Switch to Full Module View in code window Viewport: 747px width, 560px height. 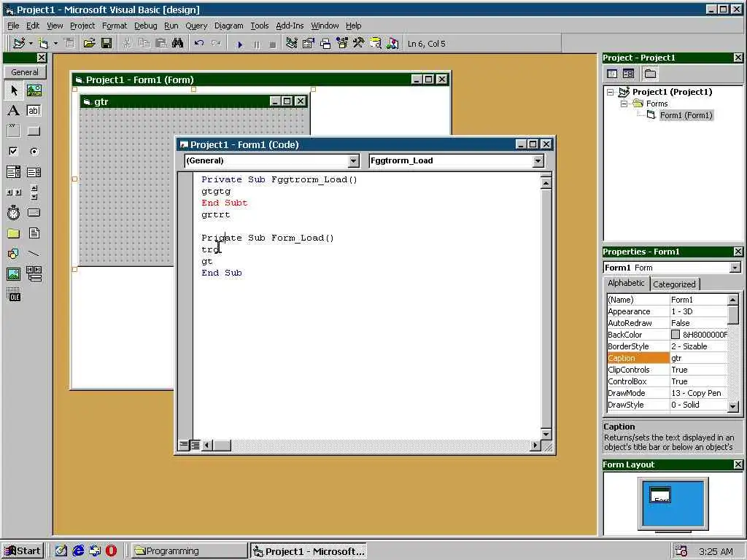[x=195, y=446]
